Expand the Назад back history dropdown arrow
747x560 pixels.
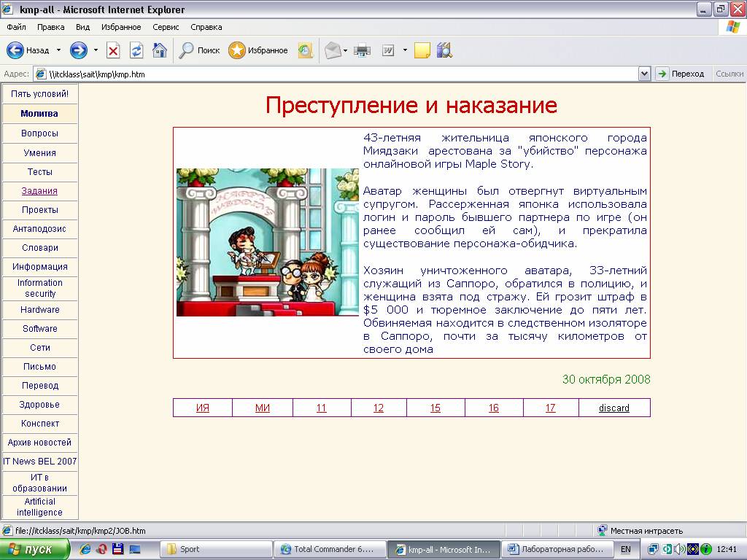(58, 50)
